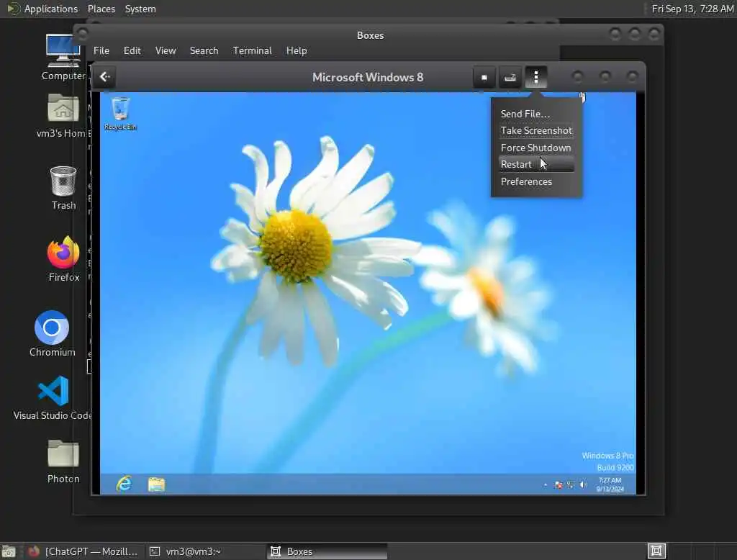Screen dimensions: 737x560
Task: Select Take Screenshot in the popup menu
Action: 535,131
